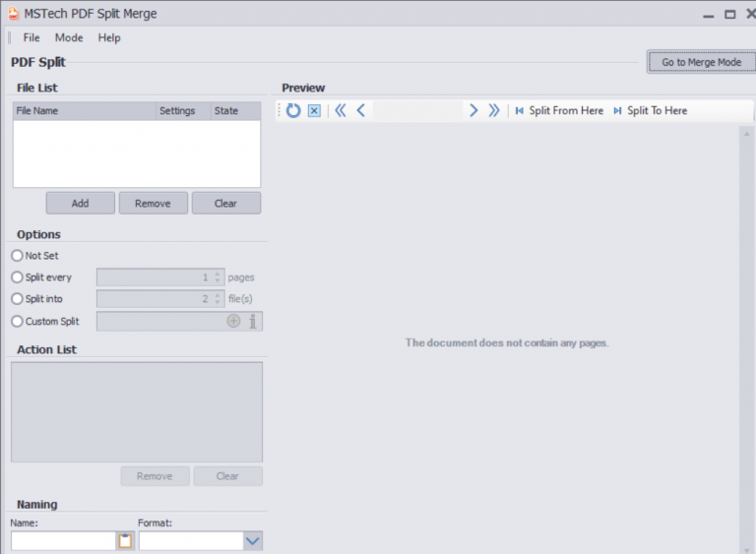The height and width of the screenshot is (554, 756).
Task: Click Add button under File List
Action: (81, 203)
